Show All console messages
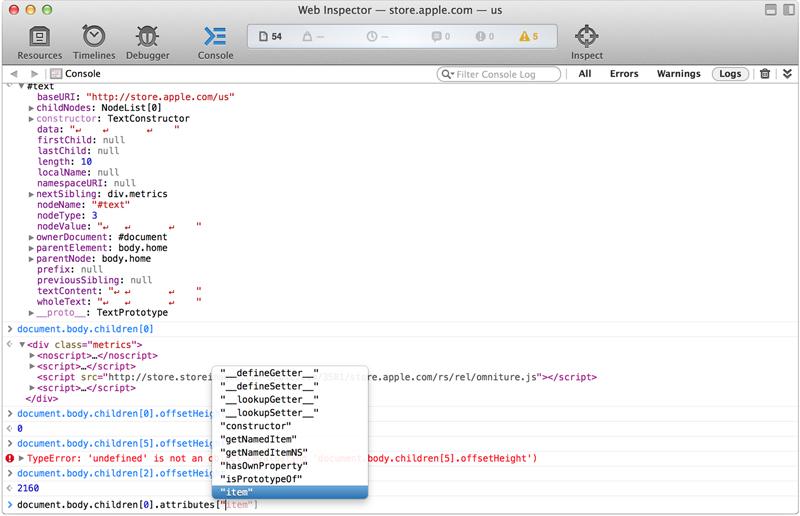 point(585,73)
